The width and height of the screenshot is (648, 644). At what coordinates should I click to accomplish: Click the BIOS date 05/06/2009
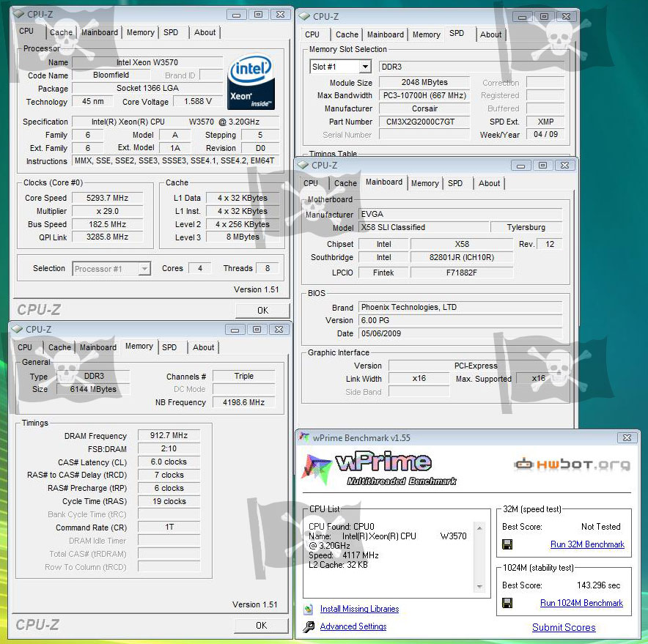(460, 333)
